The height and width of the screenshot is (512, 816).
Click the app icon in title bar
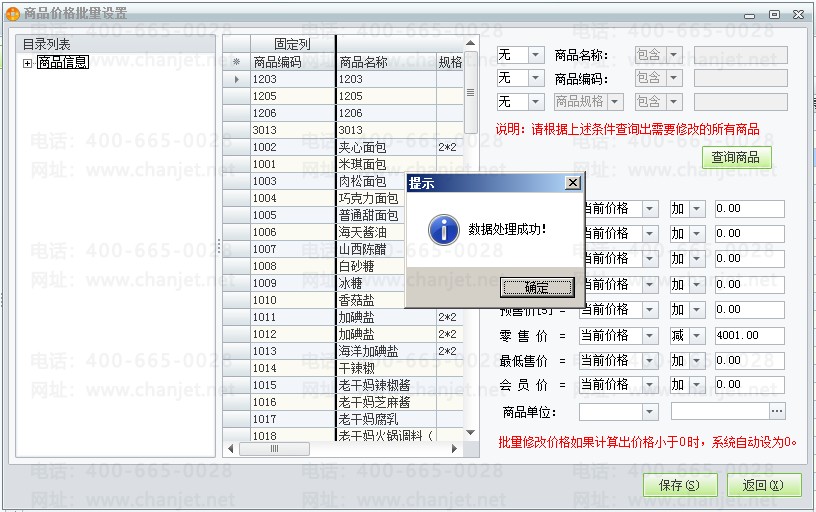[x=12, y=14]
